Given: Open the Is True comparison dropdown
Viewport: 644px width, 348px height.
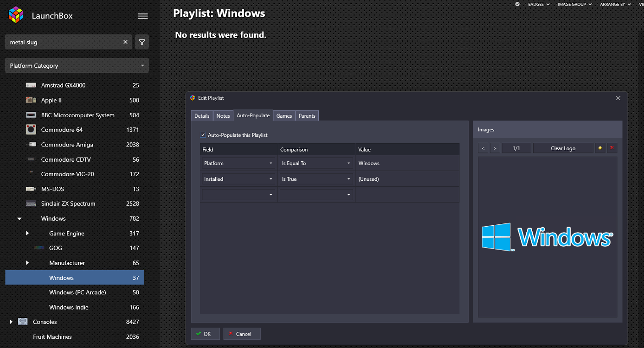Looking at the screenshot, I should click(317, 179).
